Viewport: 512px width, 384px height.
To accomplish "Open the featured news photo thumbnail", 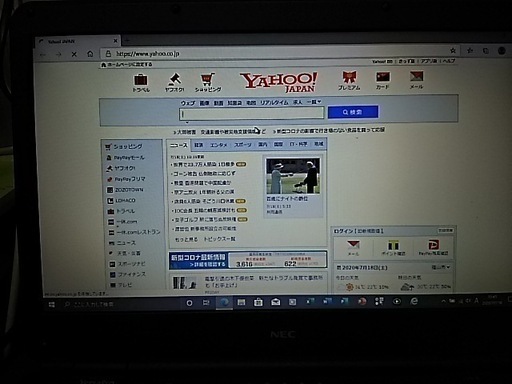I will click(x=293, y=176).
